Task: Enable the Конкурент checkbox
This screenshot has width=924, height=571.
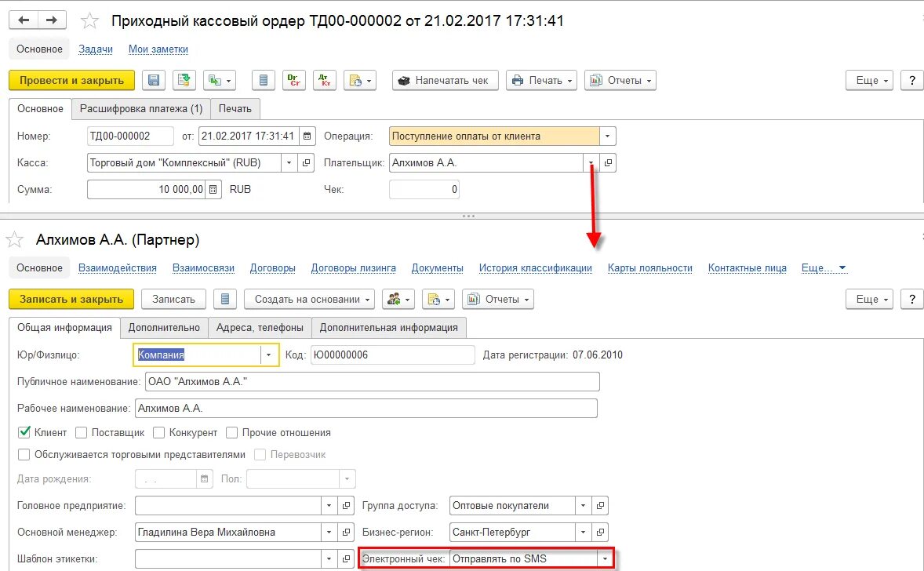Action: [x=158, y=432]
